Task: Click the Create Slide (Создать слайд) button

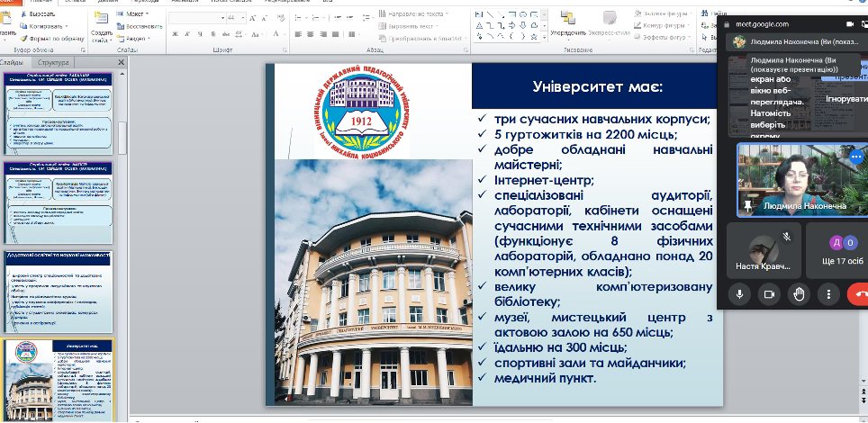Action: [x=102, y=27]
